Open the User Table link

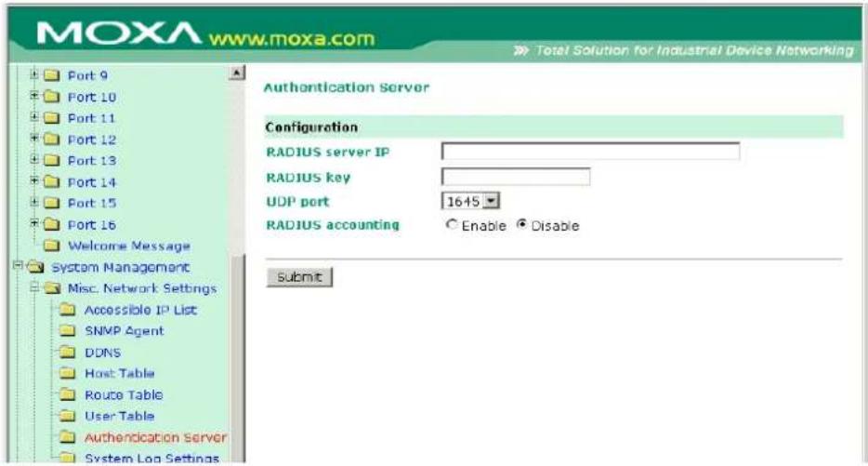(x=120, y=416)
